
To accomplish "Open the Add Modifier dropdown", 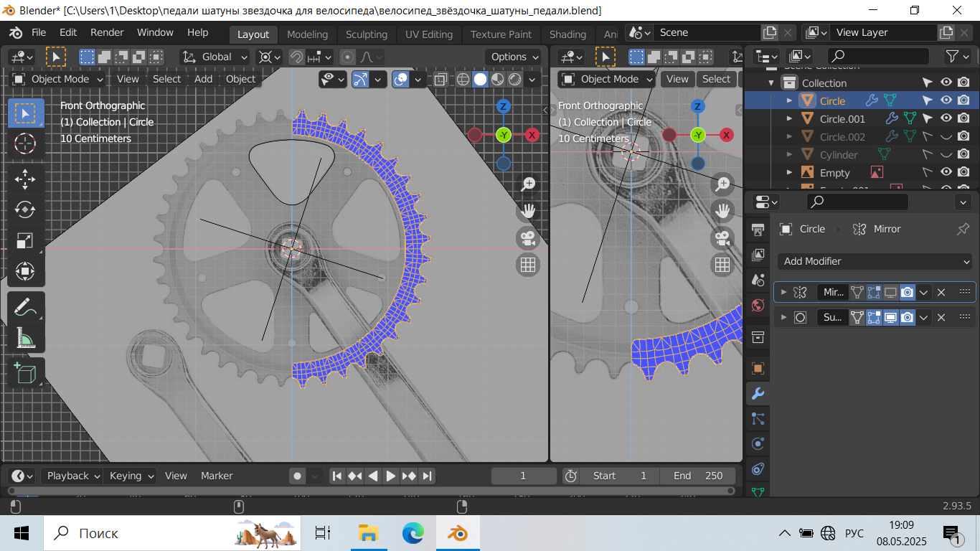I will [x=875, y=261].
